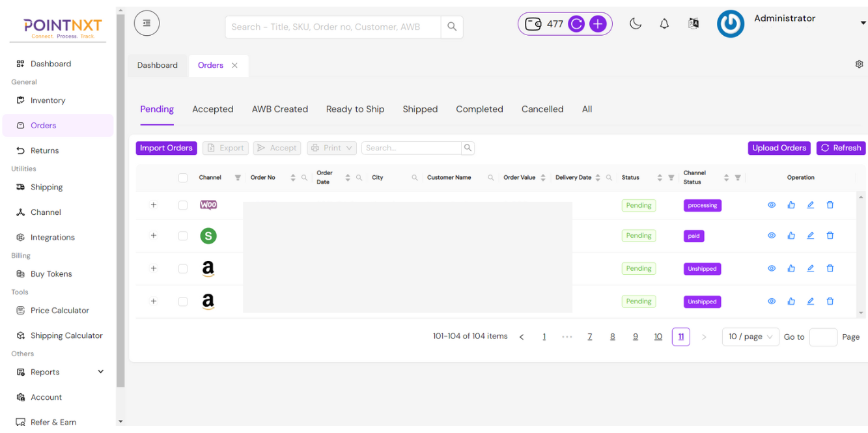Expand the first order row with the plus
Image resolution: width=868 pixels, height=433 pixels.
pyautogui.click(x=154, y=205)
